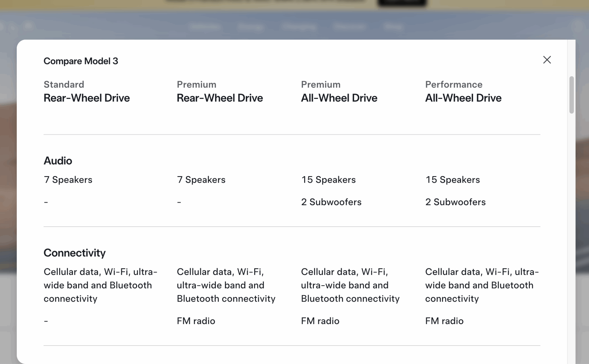The image size is (589, 364).
Task: Click connectivity text under Standard Rear-Wheel Drive
Action: coord(101,285)
